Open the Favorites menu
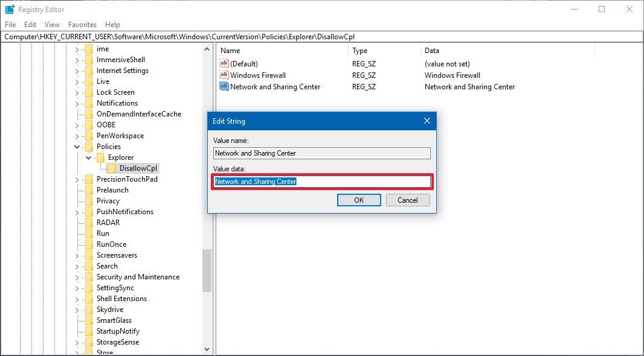The width and height of the screenshot is (644, 356). (82, 24)
